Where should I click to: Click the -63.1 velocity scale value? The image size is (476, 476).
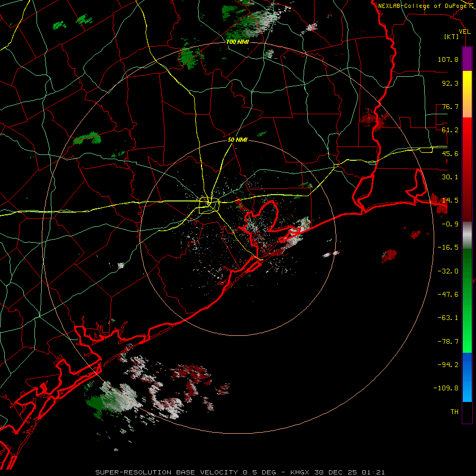click(x=448, y=318)
